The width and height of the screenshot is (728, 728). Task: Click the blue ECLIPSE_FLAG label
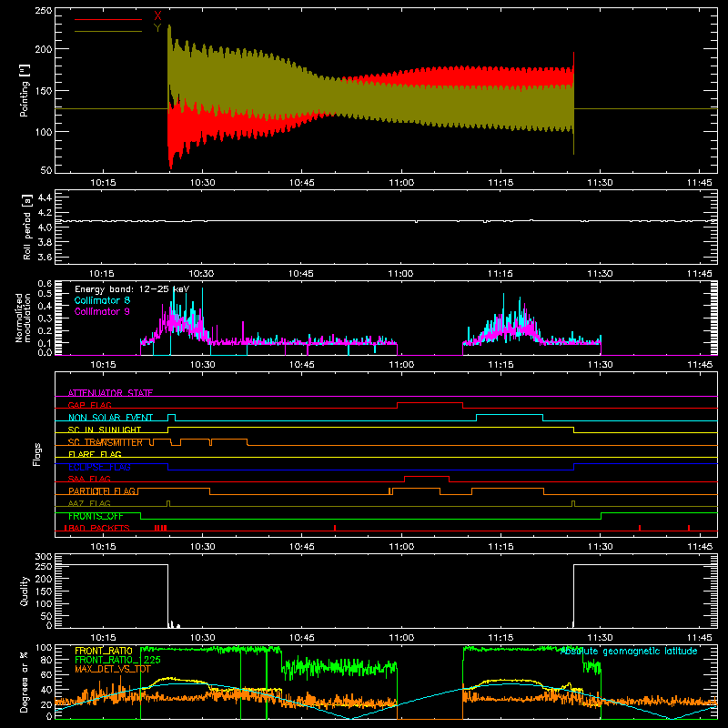99,467
